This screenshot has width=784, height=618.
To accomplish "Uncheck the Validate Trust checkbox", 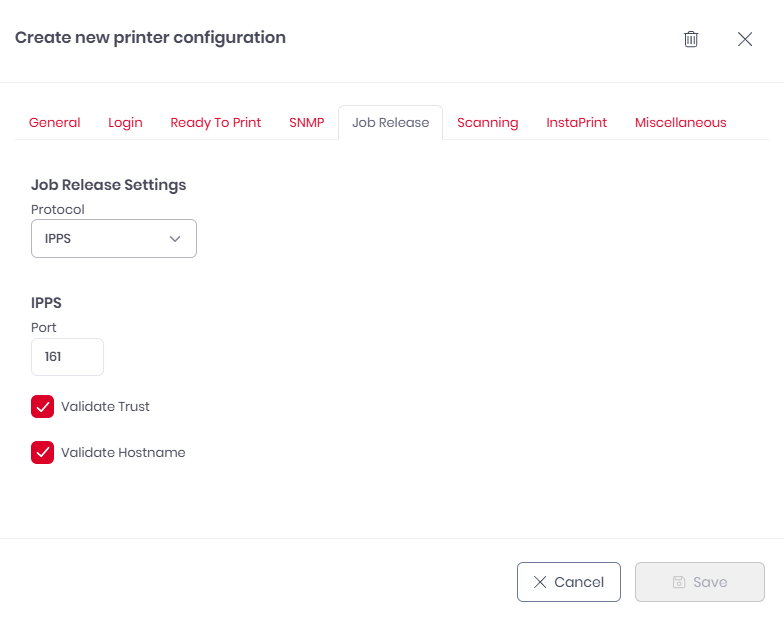I will click(x=43, y=407).
